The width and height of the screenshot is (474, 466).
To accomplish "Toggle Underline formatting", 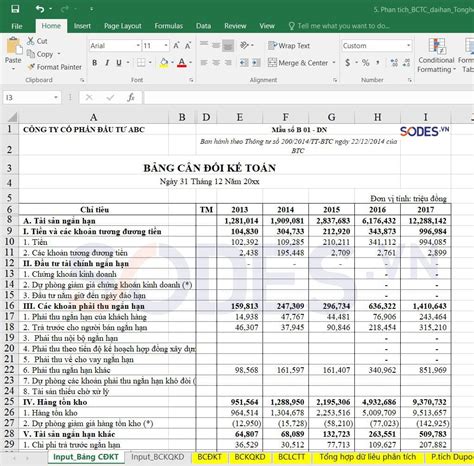I will 119,63.
